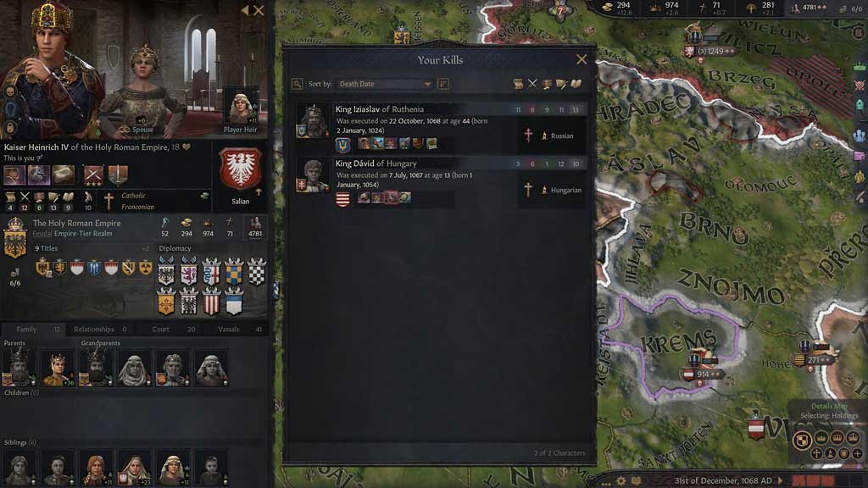Open game settings gear icon
The width and height of the screenshot is (868, 488).
(x=621, y=481)
